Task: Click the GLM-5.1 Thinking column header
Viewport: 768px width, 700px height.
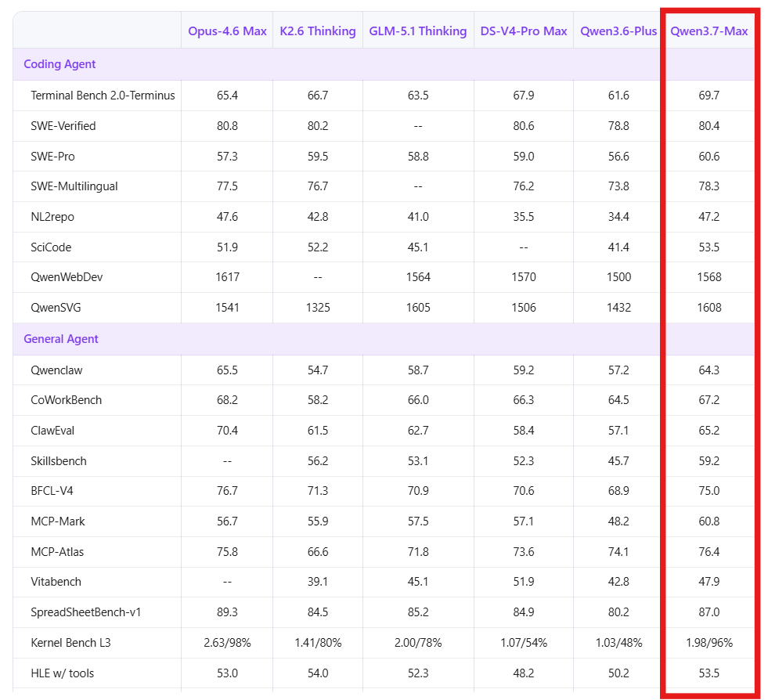Action: tap(418, 31)
